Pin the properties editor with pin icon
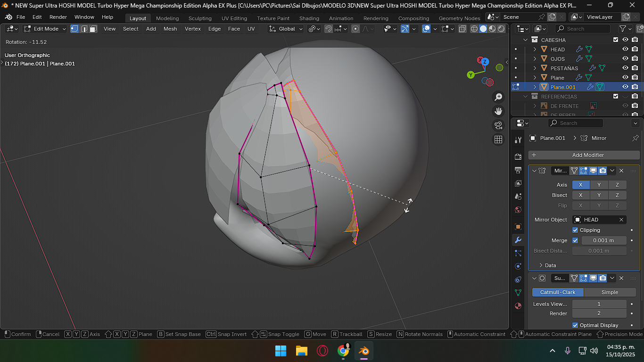Viewport: 644px width, 362px height. tap(635, 138)
